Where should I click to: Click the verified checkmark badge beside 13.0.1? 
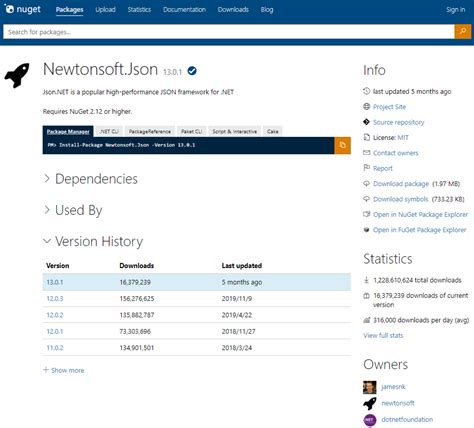pos(192,71)
